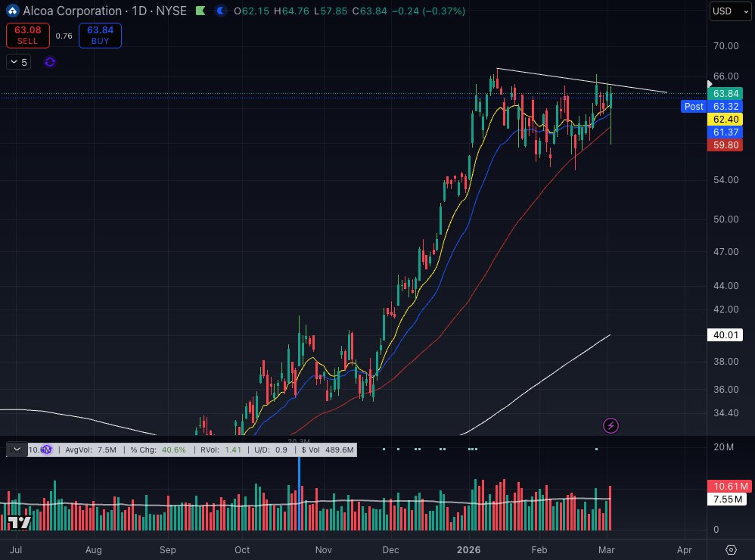Click the 36.00 price axis label
Viewport: 755px width, 560px height.
[x=725, y=389]
